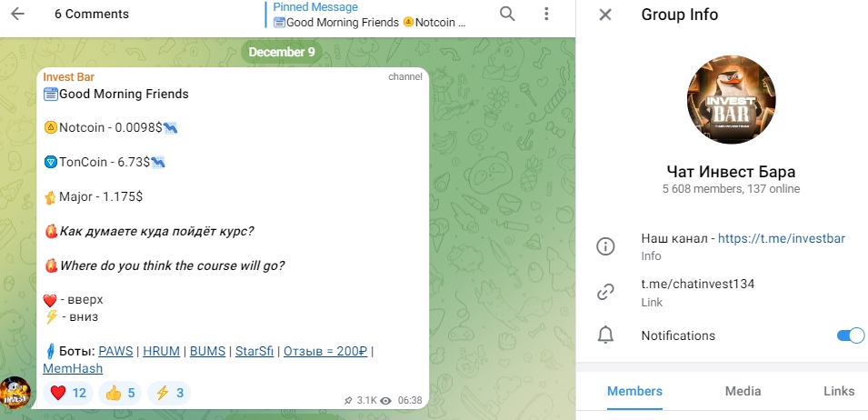
Task: Click the Invest Bar sender avatar beside message
Action: click(x=15, y=393)
